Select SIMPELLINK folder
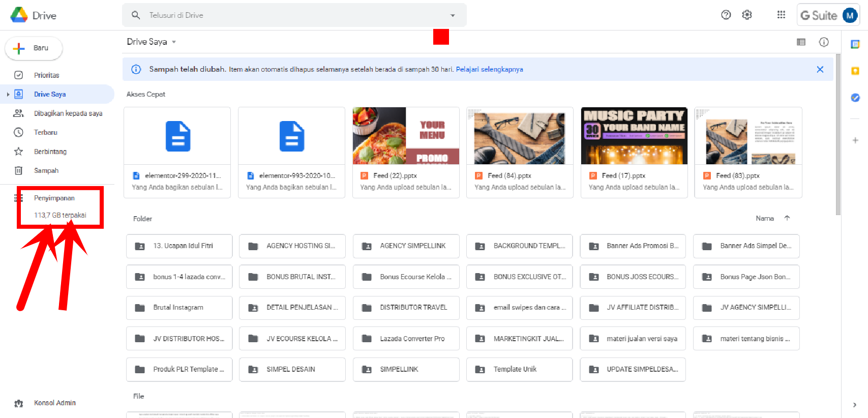 tap(406, 370)
